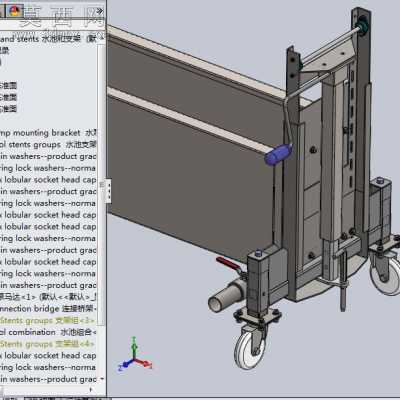Viewport: 400px width, 400px height.
Task: Select the blue crank handle grip
Action: point(279,155)
